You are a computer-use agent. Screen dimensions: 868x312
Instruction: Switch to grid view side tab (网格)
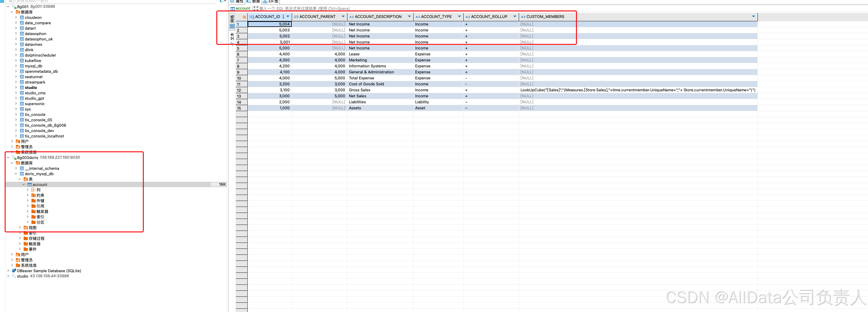point(232,22)
